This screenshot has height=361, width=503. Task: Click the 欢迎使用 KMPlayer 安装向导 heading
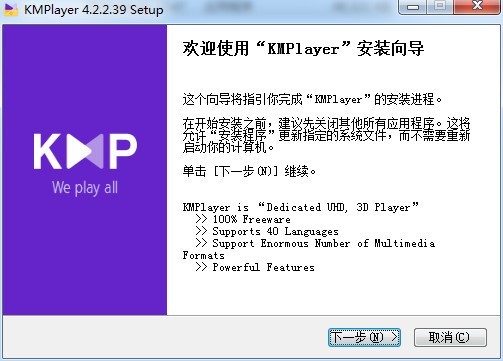click(303, 49)
